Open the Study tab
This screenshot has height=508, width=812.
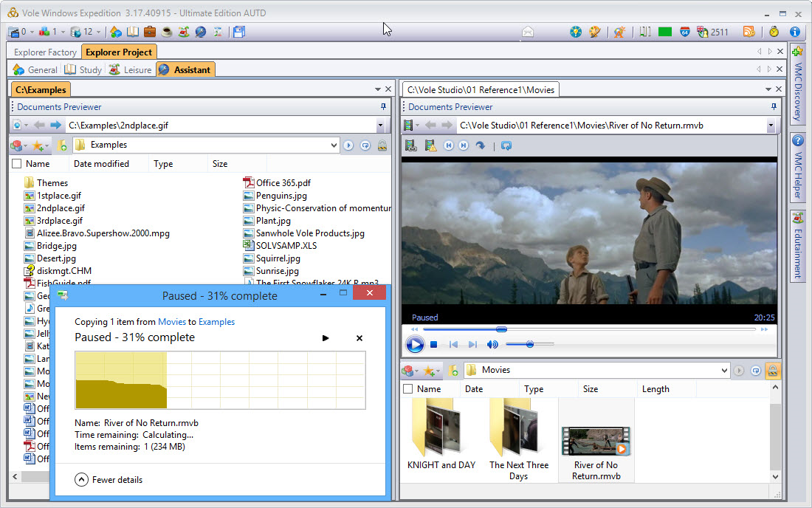pyautogui.click(x=83, y=70)
